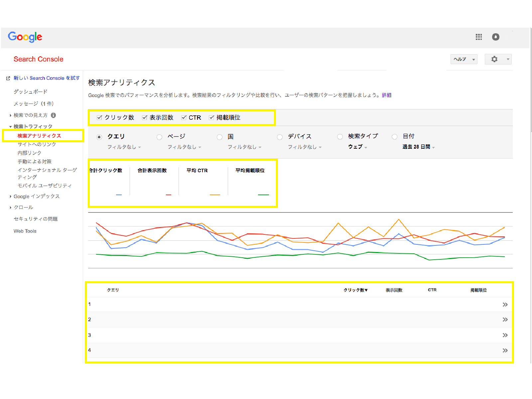
Task: Open the notifications bell icon
Action: [x=496, y=37]
